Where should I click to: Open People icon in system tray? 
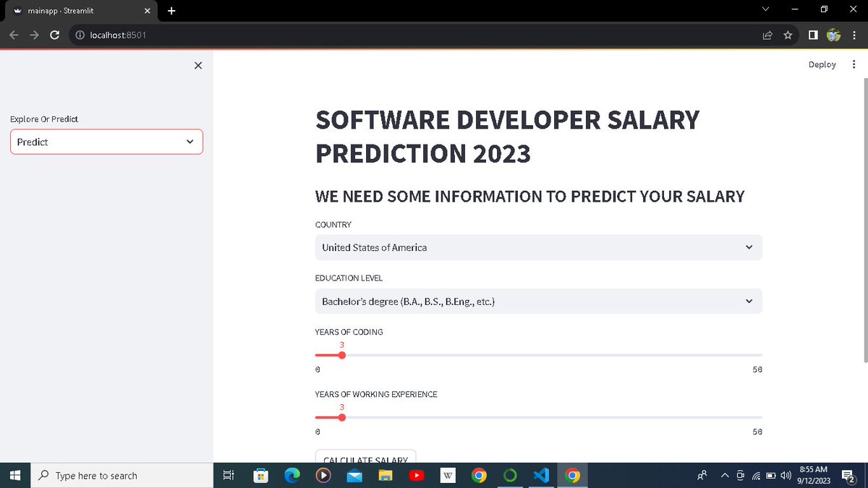pos(702,475)
